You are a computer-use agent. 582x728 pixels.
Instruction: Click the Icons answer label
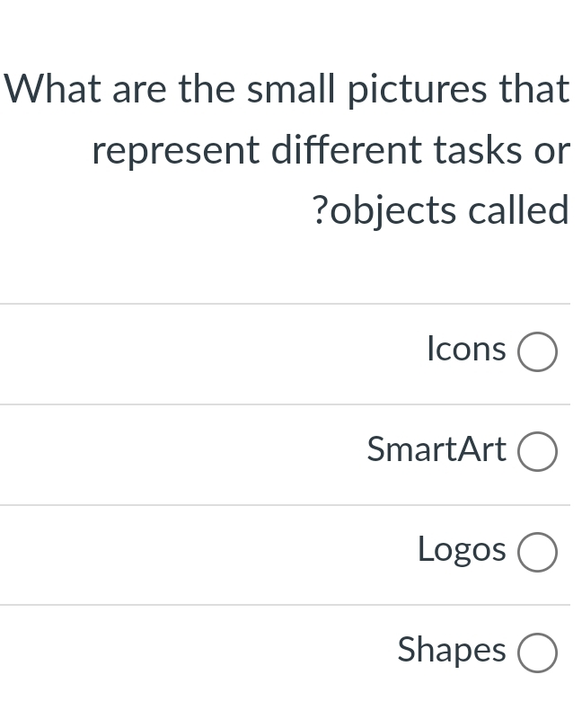(x=466, y=349)
